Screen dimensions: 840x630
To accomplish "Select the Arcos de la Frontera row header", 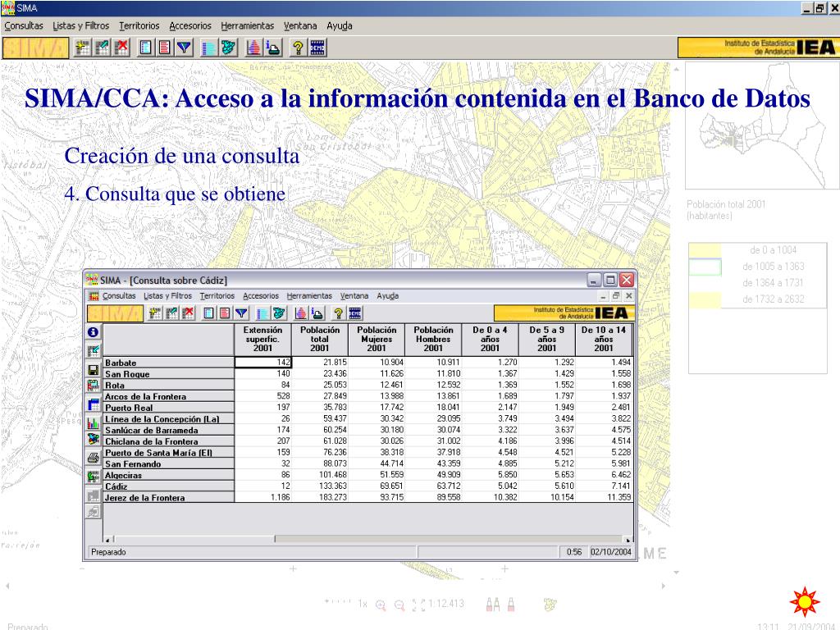I will [169, 396].
